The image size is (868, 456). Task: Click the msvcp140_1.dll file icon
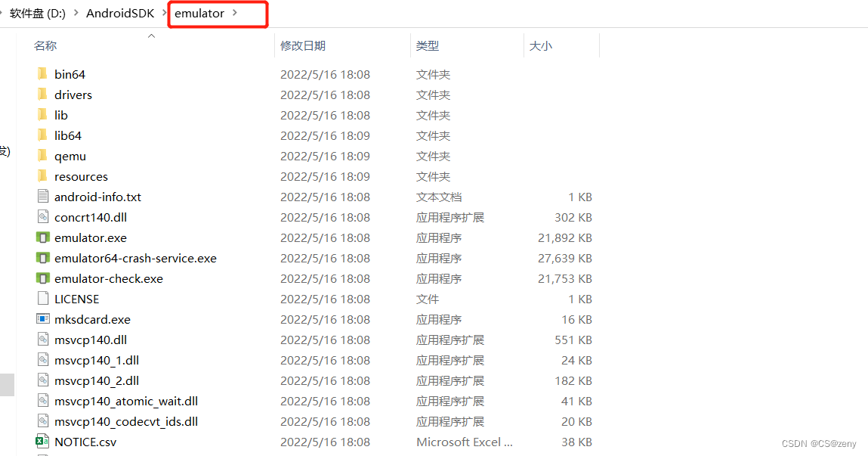pos(42,360)
